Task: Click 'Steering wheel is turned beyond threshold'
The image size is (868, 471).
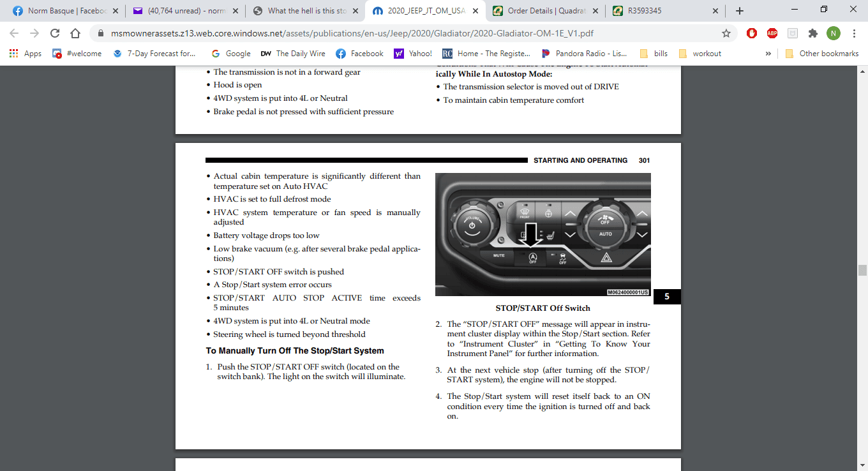Action: (289, 334)
